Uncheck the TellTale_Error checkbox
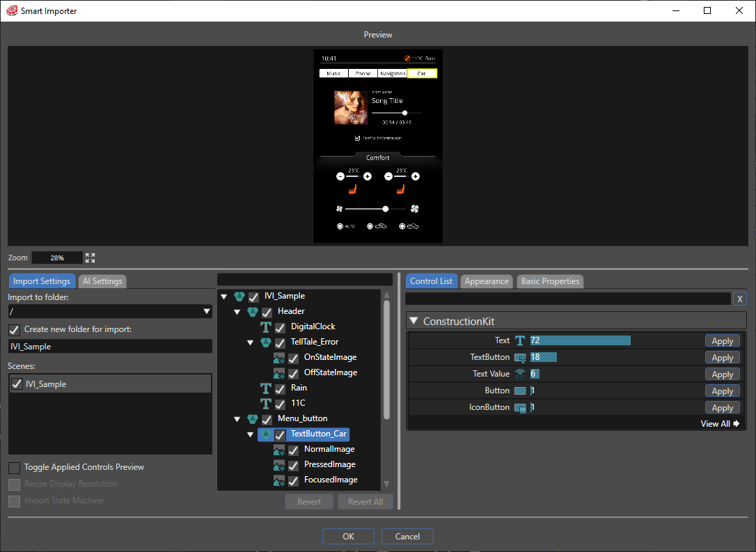Screen dimensions: 756x552 [x=280, y=342]
